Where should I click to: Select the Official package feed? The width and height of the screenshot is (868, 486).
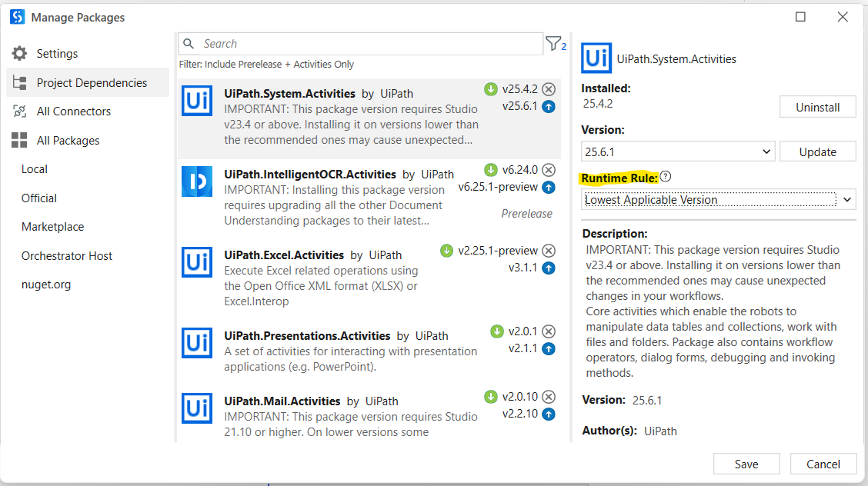click(38, 198)
